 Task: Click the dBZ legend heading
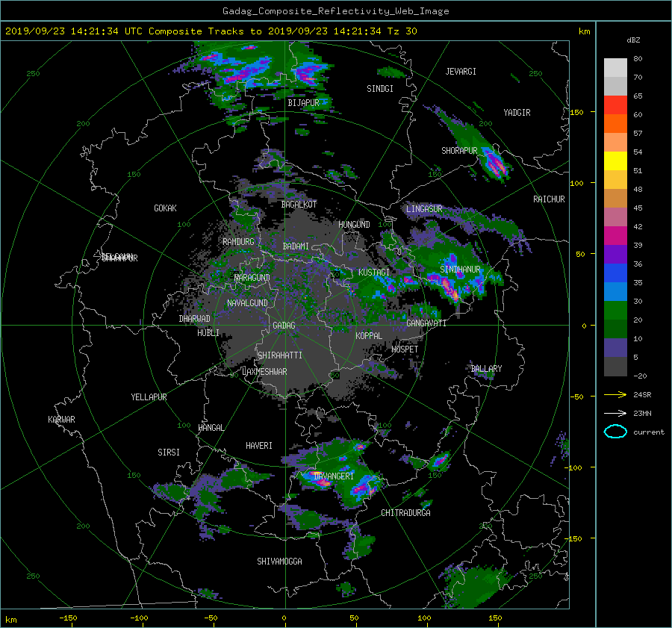tap(633, 40)
